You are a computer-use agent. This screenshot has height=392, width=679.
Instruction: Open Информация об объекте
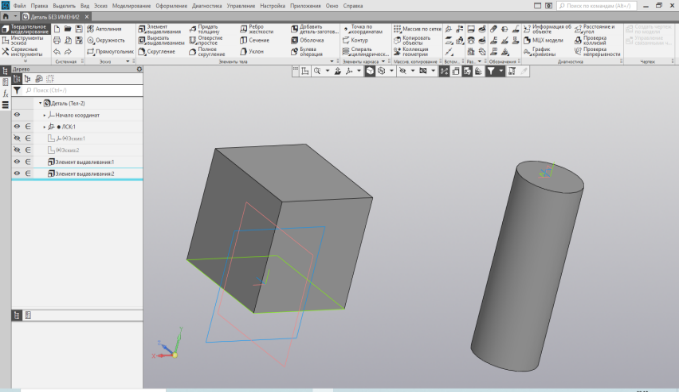pos(547,29)
